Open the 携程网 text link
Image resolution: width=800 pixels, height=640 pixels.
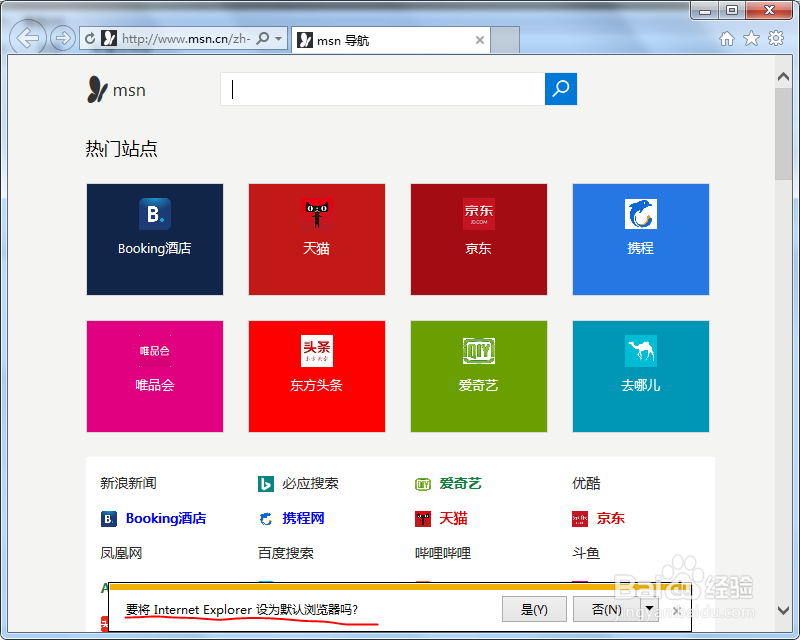pyautogui.click(x=303, y=518)
